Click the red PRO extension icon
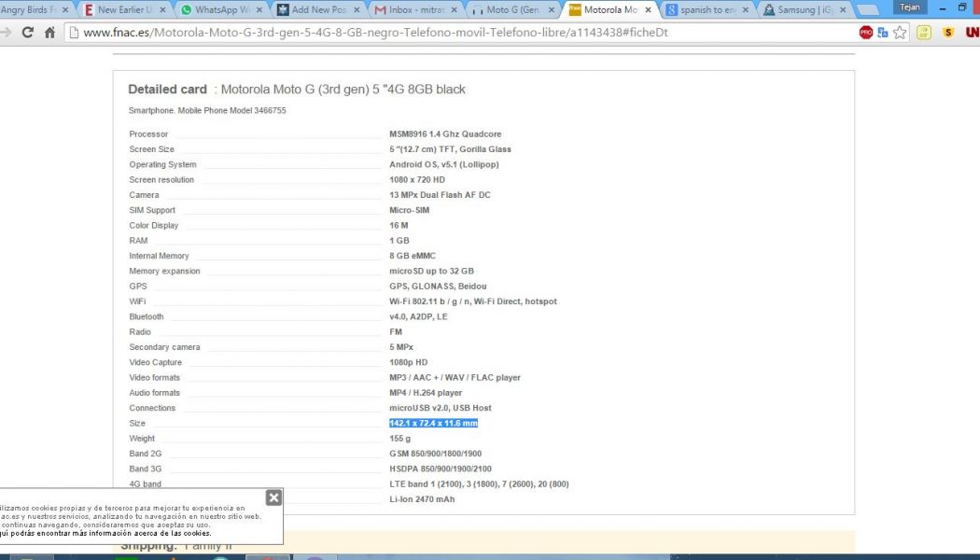 (866, 33)
